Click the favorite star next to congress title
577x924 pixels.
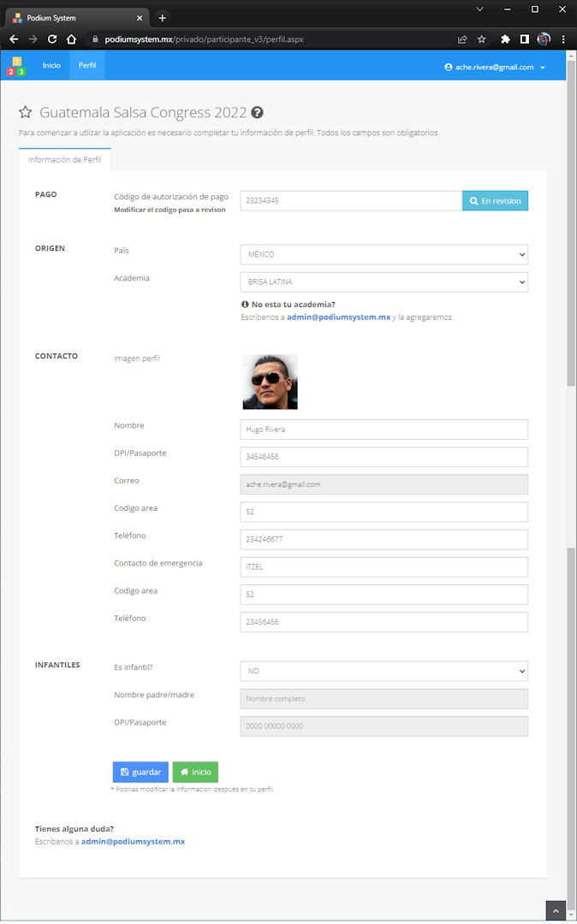26,113
